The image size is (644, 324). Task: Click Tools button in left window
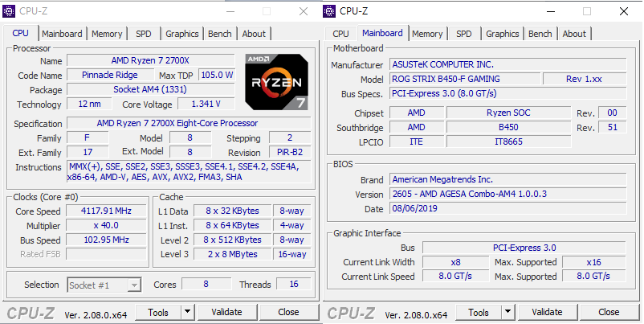(x=158, y=312)
